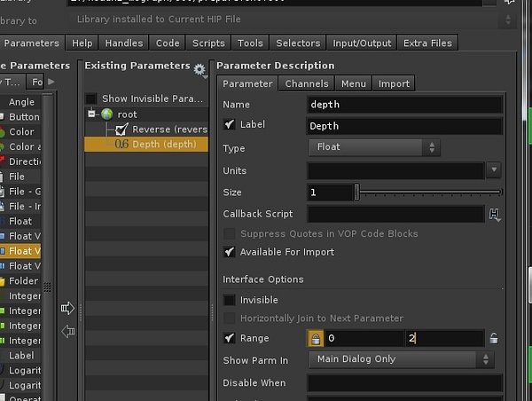Select the highlighted Float Vector type
Viewport: 532px width, 401px height.
pos(20,251)
